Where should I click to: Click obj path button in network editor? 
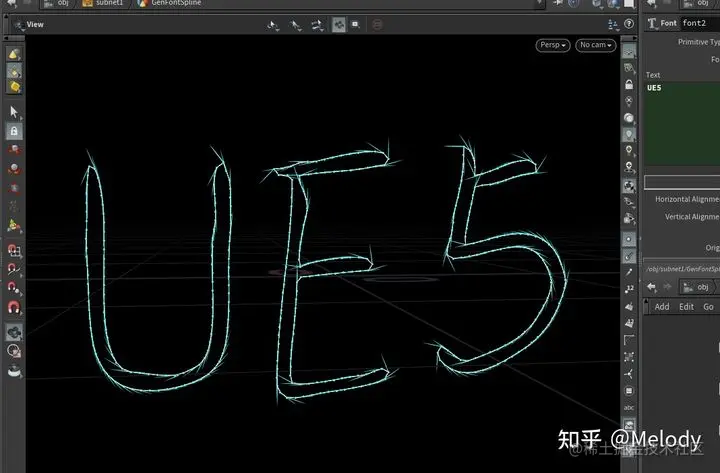point(696,287)
